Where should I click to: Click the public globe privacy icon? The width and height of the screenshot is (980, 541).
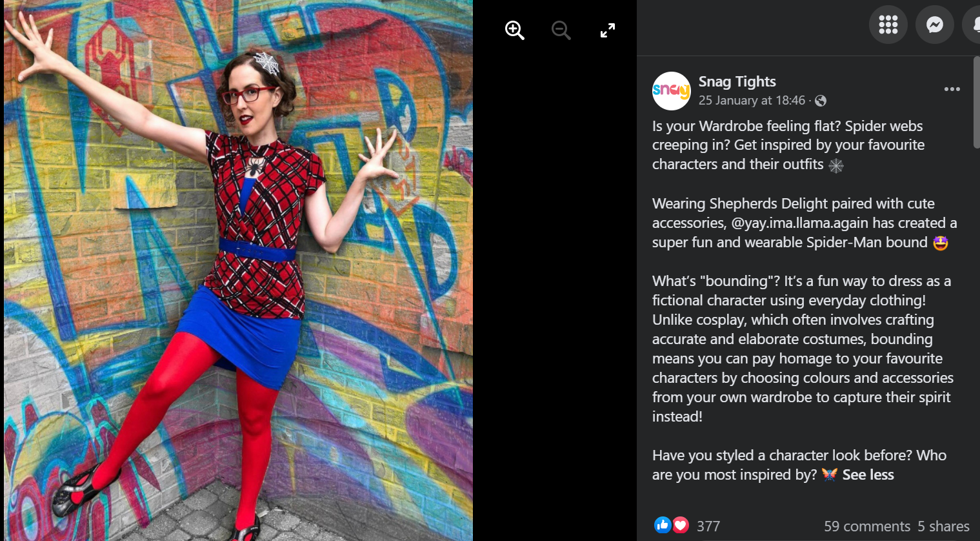pos(821,101)
